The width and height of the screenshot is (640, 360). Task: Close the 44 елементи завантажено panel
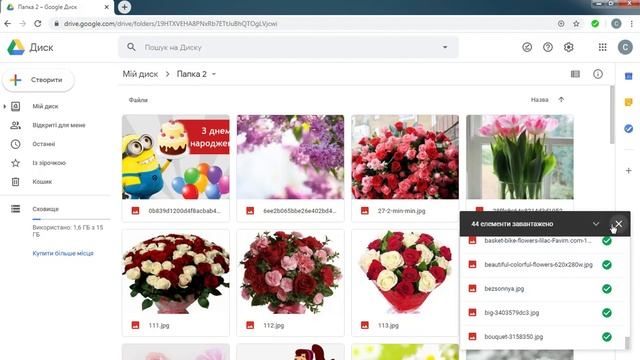619,224
